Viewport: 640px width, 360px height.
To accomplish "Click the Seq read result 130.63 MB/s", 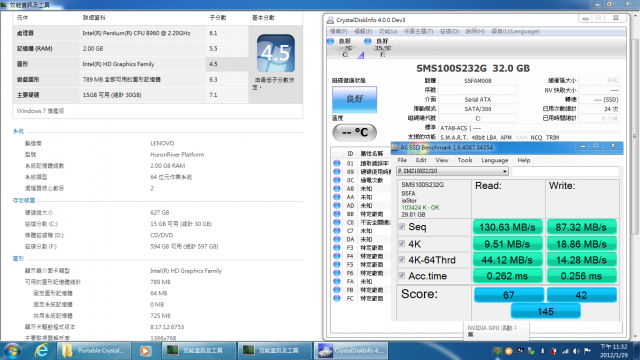I will 507,227.
